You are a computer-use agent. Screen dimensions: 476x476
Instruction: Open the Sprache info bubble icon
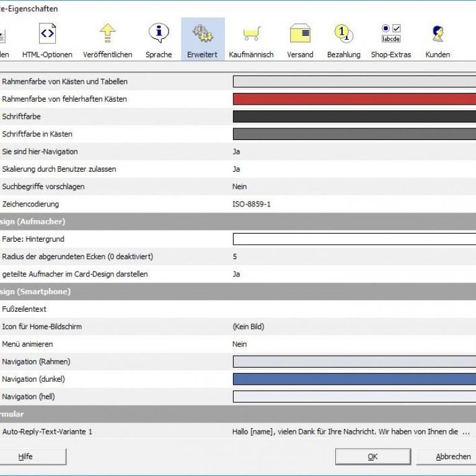tap(159, 34)
